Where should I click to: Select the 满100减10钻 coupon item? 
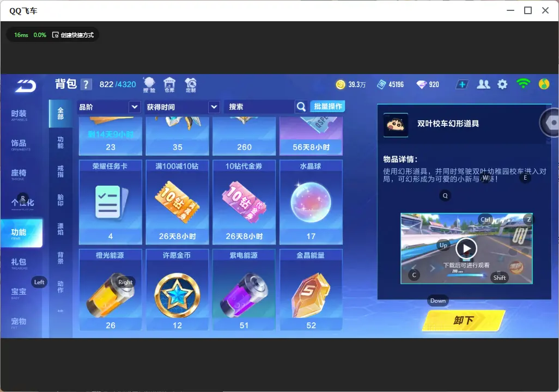[177, 202]
